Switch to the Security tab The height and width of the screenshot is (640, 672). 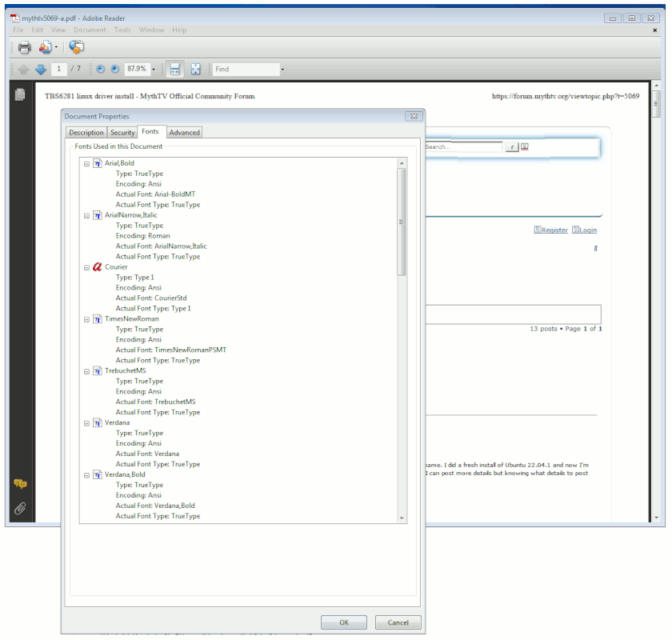click(122, 133)
